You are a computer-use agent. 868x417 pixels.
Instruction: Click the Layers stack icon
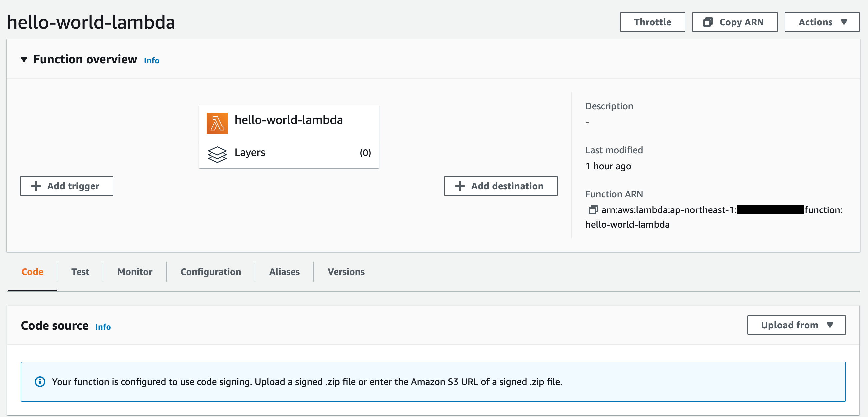pos(217,154)
